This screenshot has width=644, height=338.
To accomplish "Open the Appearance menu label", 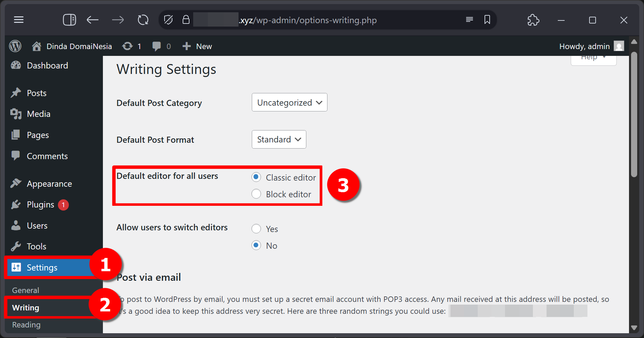I will point(49,184).
